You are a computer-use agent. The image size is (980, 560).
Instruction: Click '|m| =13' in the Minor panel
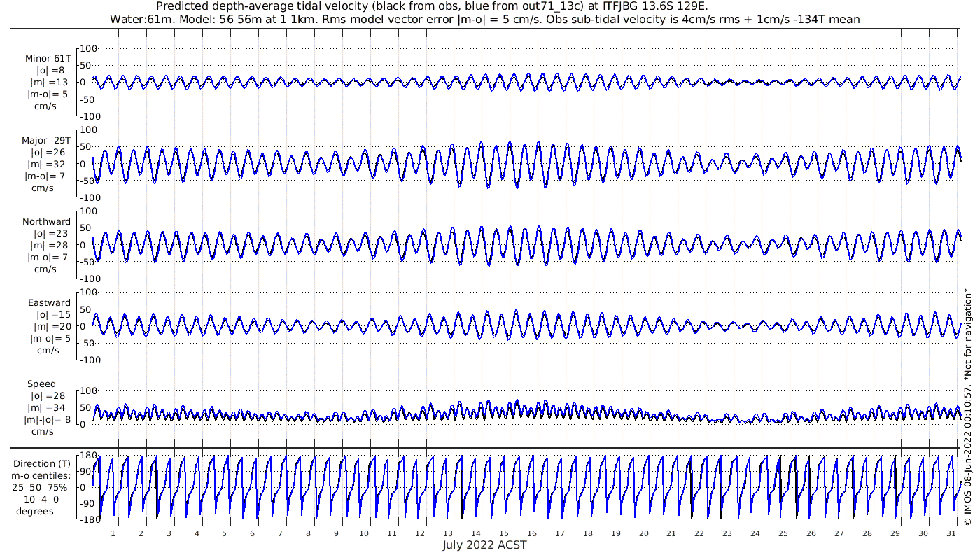coord(49,83)
